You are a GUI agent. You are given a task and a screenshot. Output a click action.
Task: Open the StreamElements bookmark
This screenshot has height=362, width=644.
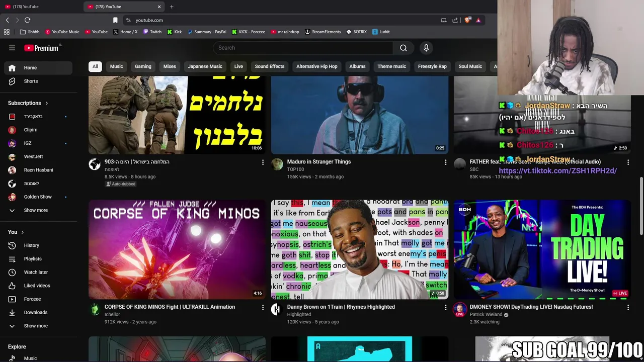coord(323,32)
